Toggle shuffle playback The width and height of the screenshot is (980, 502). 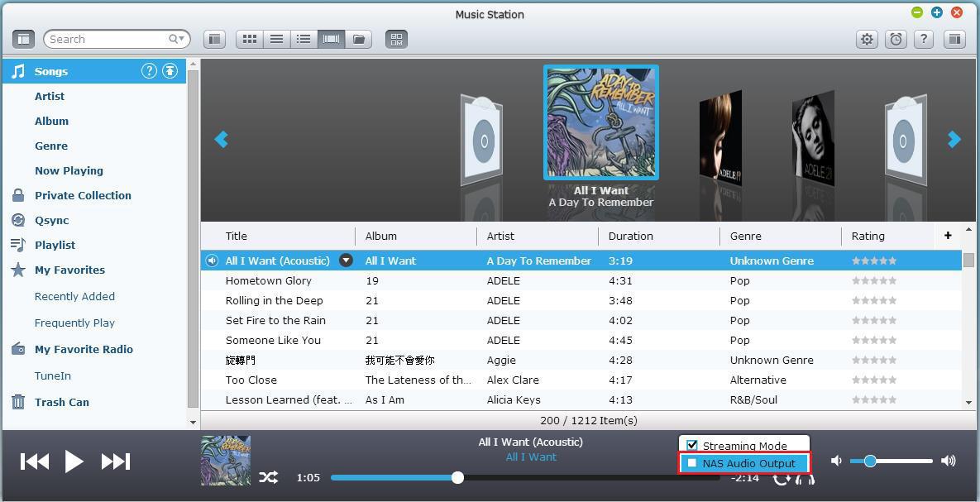(269, 478)
